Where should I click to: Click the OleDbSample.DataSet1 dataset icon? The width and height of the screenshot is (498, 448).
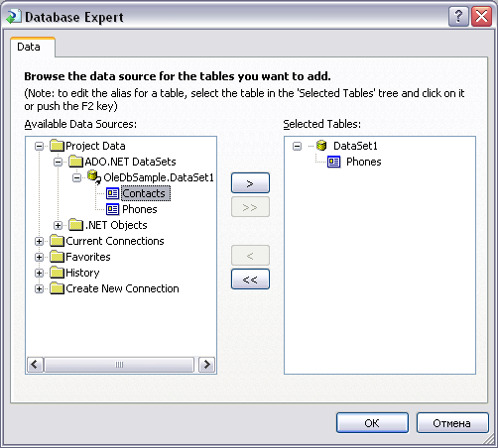pyautogui.click(x=94, y=177)
